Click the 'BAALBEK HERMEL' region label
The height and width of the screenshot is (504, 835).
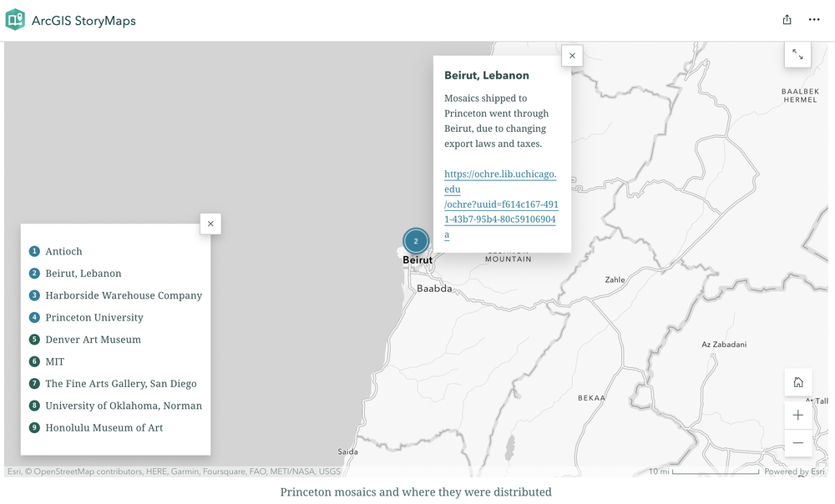[801, 95]
